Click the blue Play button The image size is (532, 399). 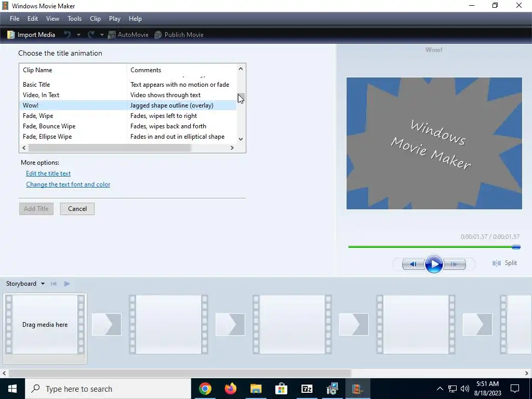(x=434, y=264)
